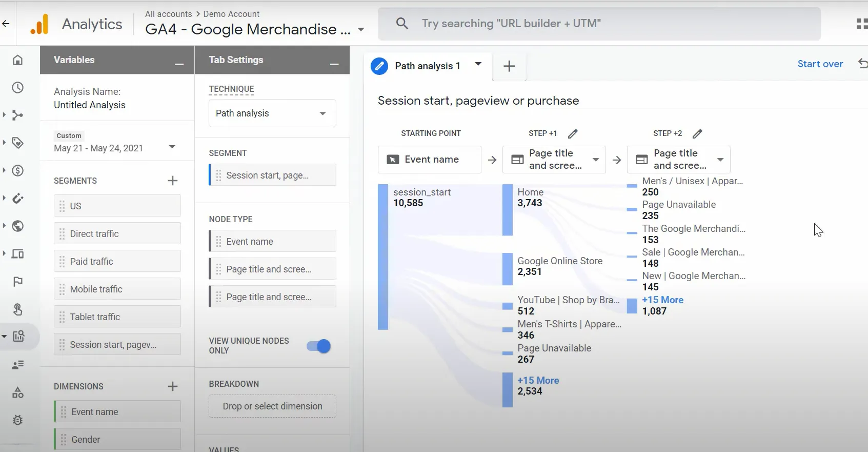
Task: Expand +15 More under STEP +1
Action: (x=538, y=380)
